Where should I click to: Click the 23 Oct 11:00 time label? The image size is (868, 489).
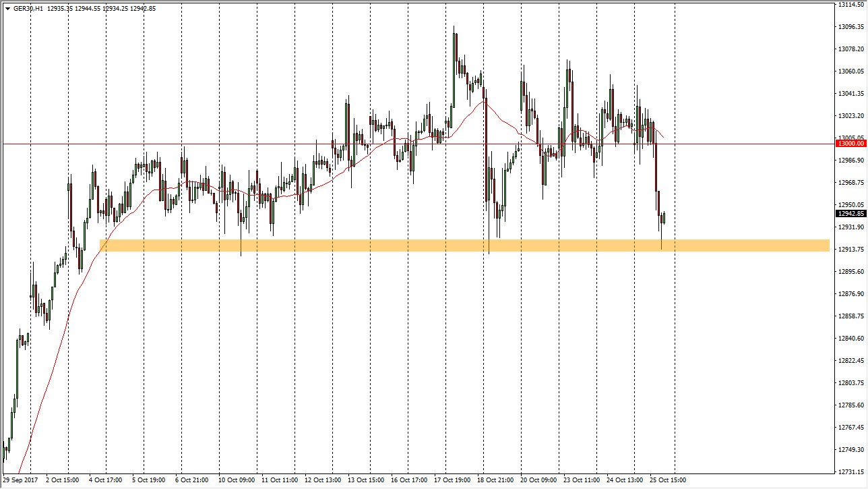[581, 480]
